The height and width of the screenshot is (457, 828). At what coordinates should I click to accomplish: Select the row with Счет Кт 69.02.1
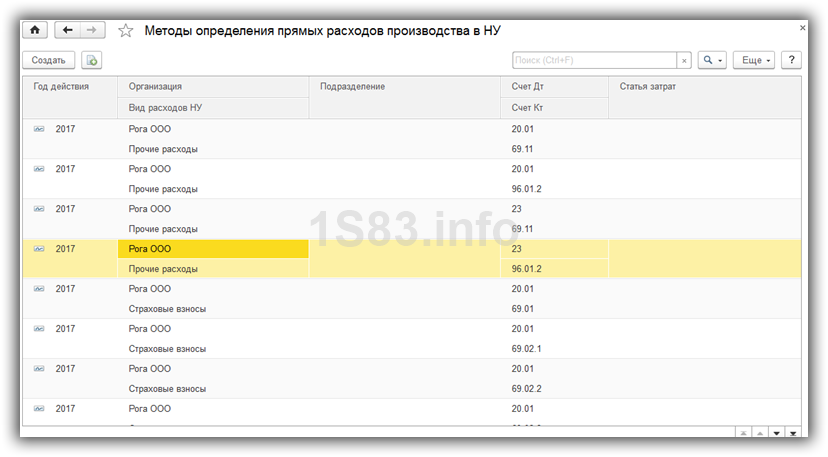click(412, 339)
